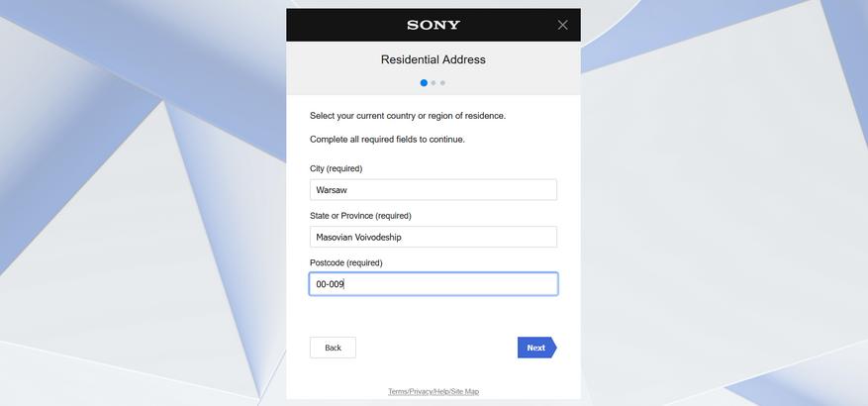
Task: Go back with the Back button
Action: (333, 348)
